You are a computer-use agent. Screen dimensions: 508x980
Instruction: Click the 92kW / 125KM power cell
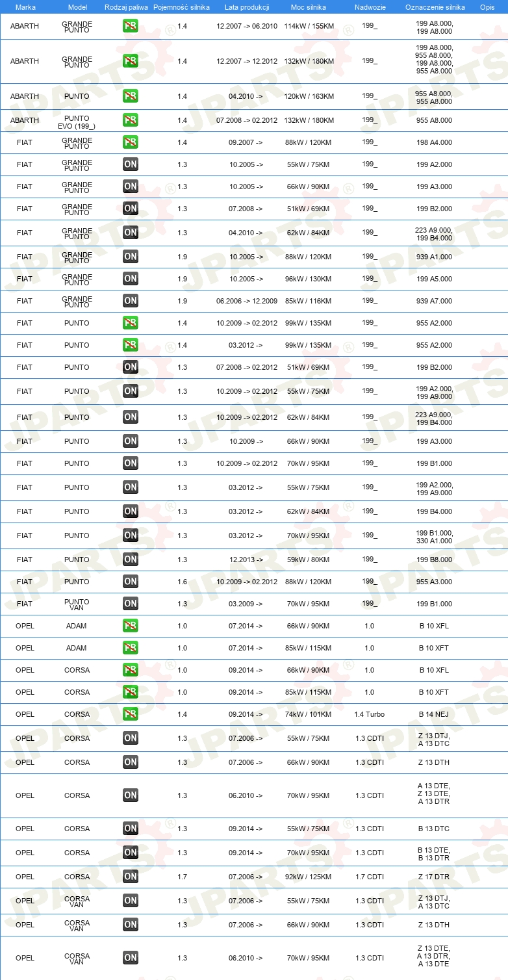click(x=309, y=877)
